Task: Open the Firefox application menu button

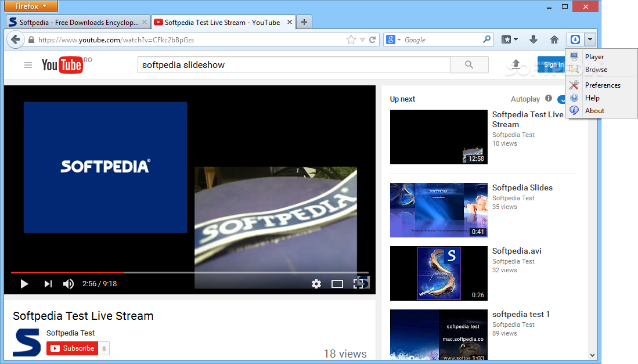Action: pos(31,6)
